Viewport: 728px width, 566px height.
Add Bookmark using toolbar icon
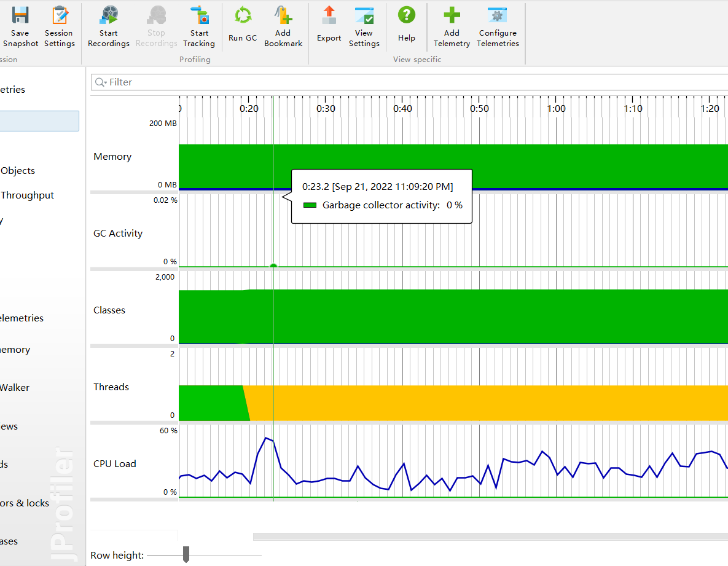(x=283, y=16)
